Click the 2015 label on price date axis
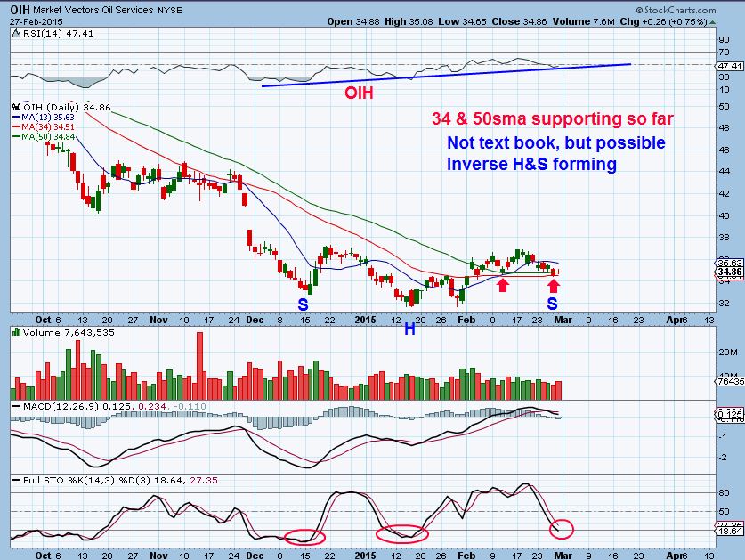 click(365, 320)
